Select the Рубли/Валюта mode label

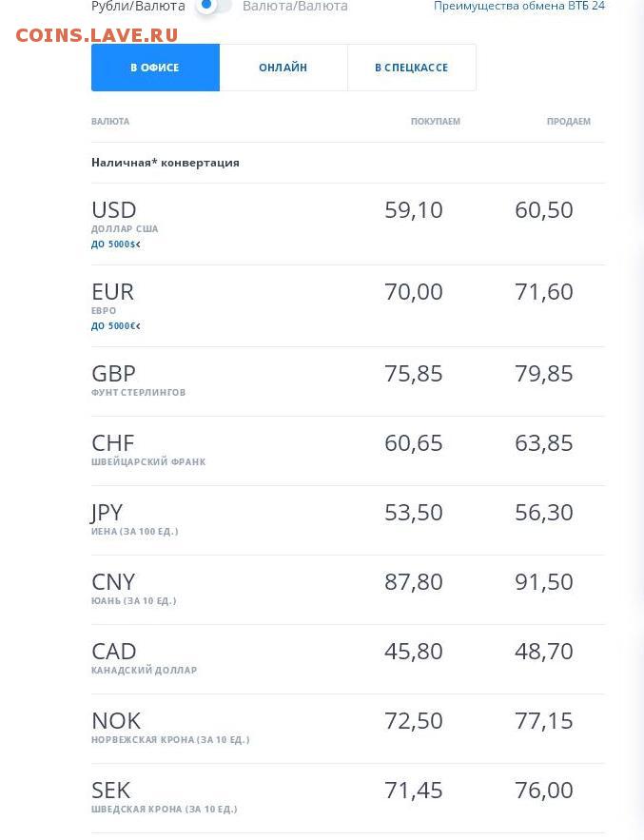(x=138, y=7)
